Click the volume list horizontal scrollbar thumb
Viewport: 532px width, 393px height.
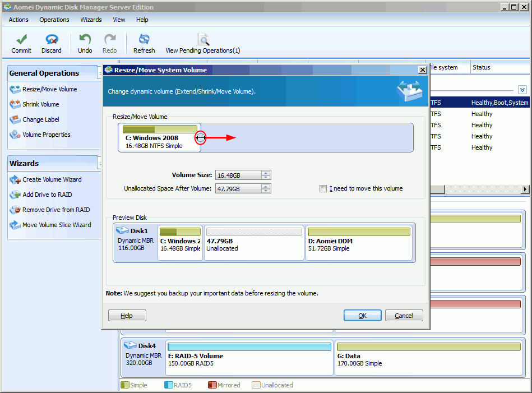point(437,189)
